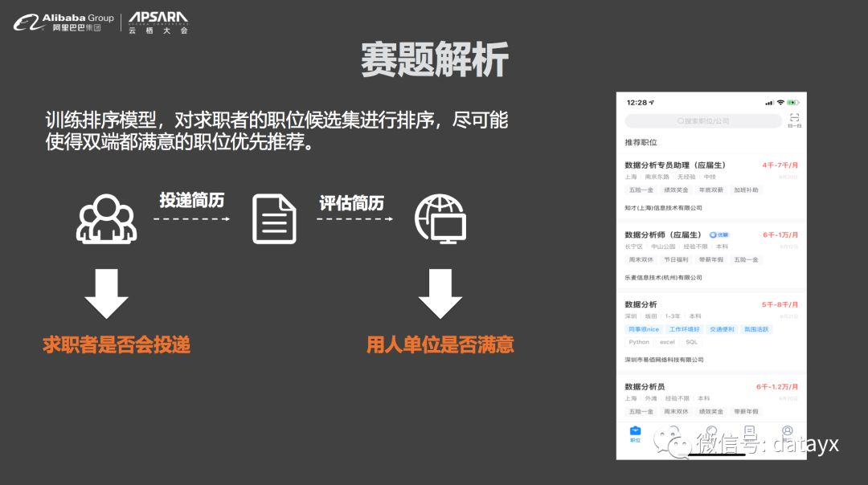
Task: Tap 周末双休 tag under 数据分析师（应届生）
Action: tap(641, 260)
